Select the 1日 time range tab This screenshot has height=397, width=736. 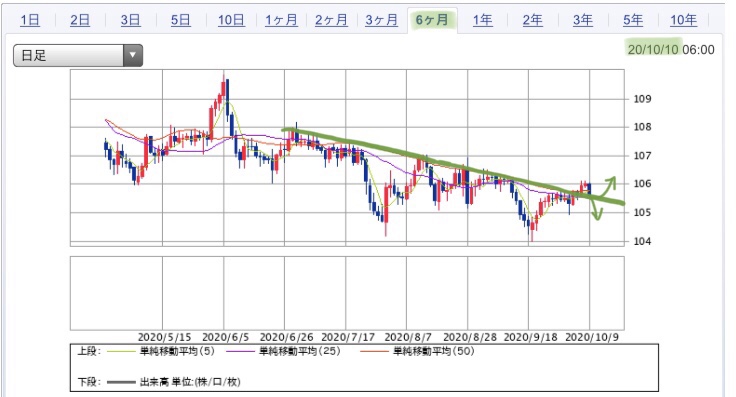coord(30,20)
